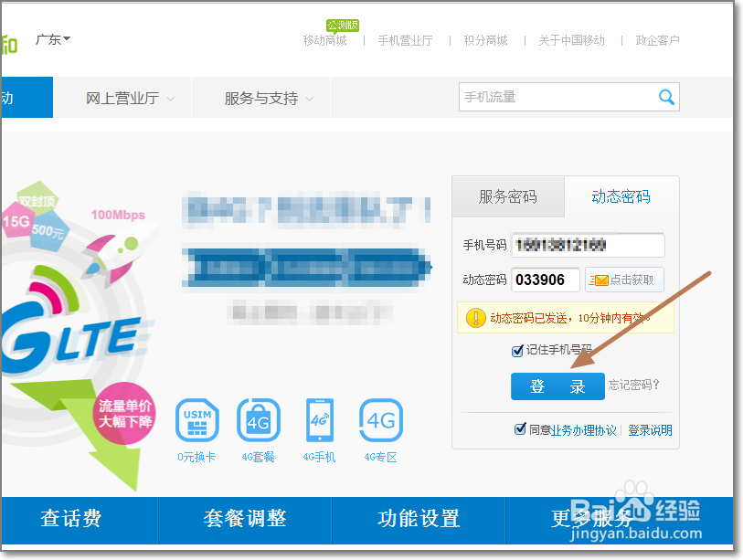Select the USIM 0元换卡 icon

tap(196, 419)
